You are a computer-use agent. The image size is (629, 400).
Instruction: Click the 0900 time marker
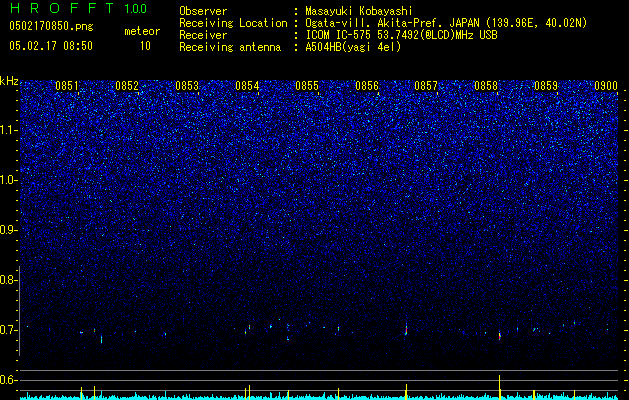point(606,86)
